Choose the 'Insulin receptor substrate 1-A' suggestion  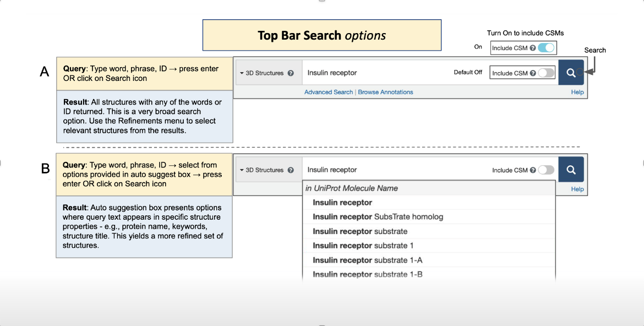click(x=367, y=260)
